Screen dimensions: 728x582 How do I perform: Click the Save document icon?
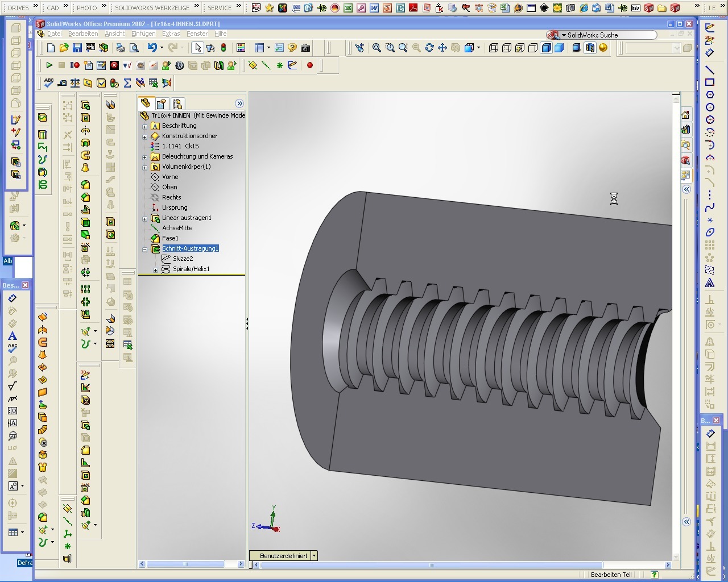click(x=77, y=48)
